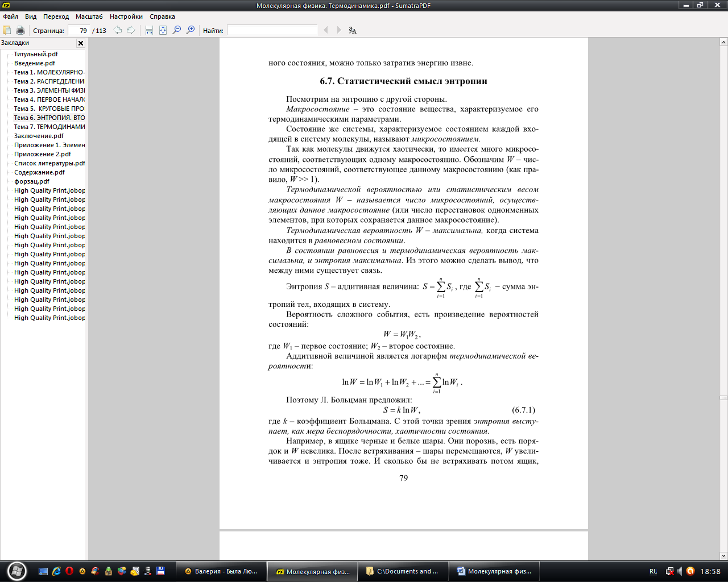Screen dimensions: 728x582
Task: Select bookmark Тема 2. РАСПРЕДЕЛЕНИ
Action: [49, 81]
